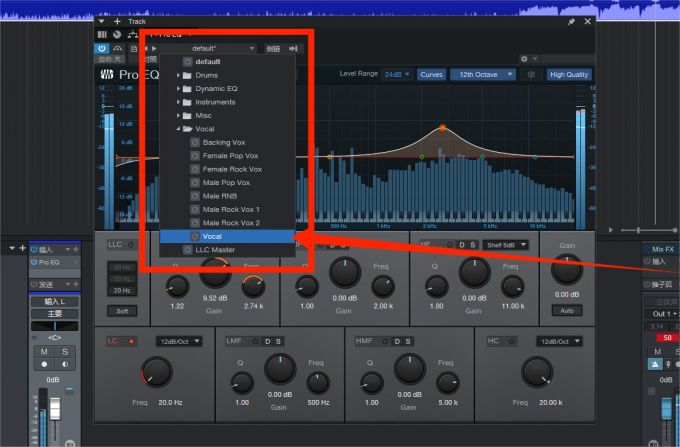Expand the Misc preset folder
Image resolution: width=680 pixels, height=447 pixels.
pyautogui.click(x=178, y=116)
